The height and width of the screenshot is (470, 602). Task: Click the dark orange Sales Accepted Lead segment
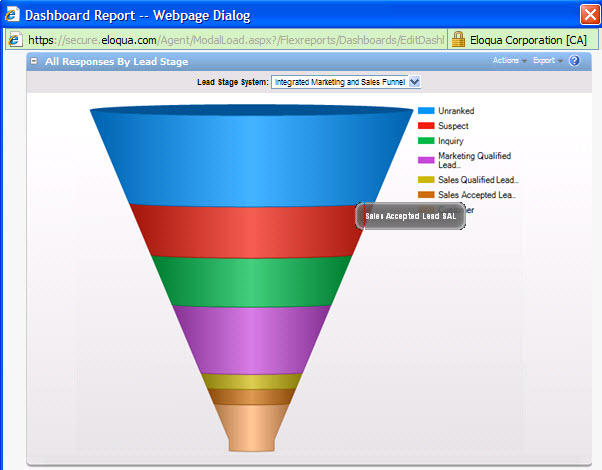[251, 397]
